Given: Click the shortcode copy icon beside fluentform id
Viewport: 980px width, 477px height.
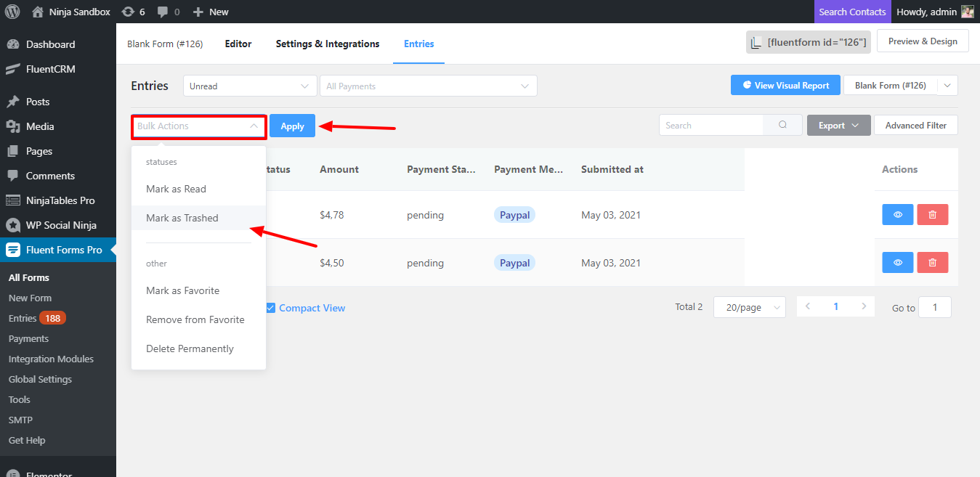Looking at the screenshot, I should (756, 42).
